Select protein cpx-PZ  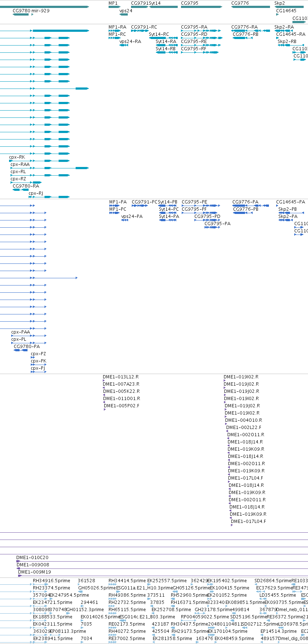point(38,354)
